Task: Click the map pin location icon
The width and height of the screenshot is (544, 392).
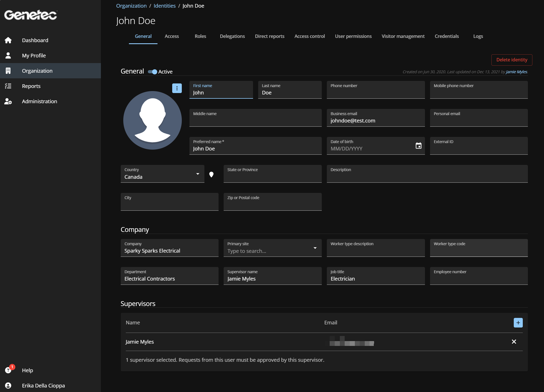Action: click(211, 175)
